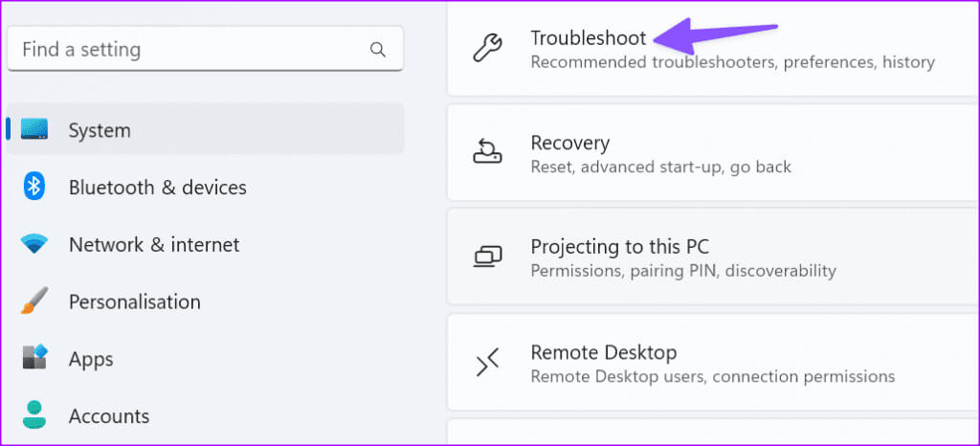Click the Wi-Fi Network icon in sidebar
980x446 pixels.
click(33, 244)
